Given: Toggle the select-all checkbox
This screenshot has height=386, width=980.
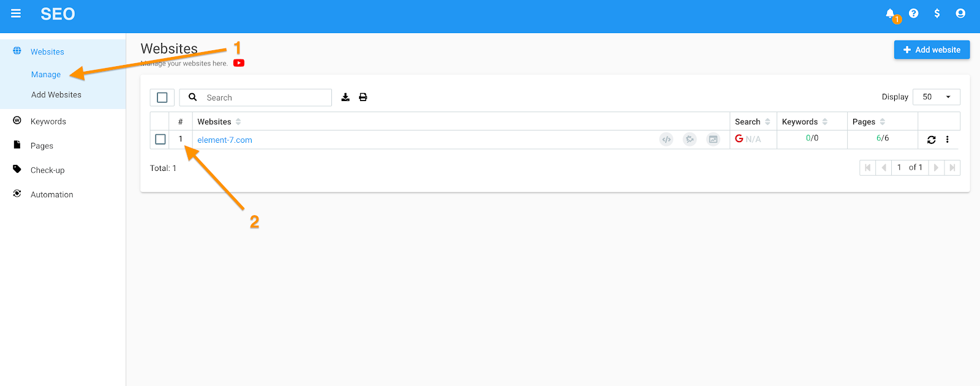Looking at the screenshot, I should pos(162,97).
